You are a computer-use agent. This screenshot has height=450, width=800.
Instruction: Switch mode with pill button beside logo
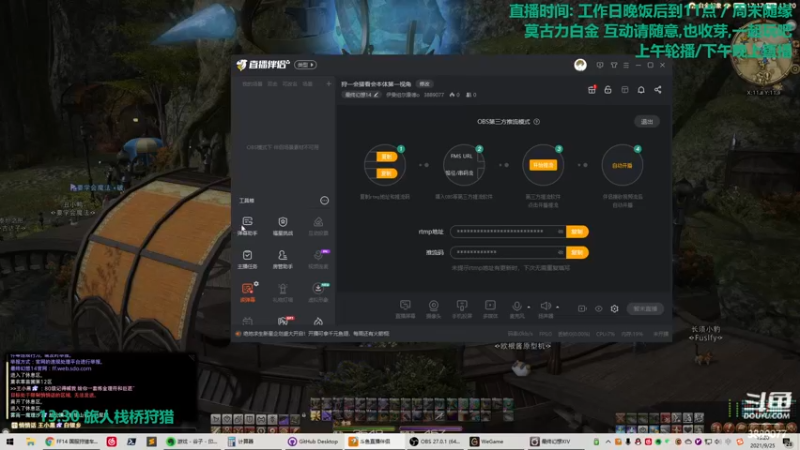click(x=305, y=65)
